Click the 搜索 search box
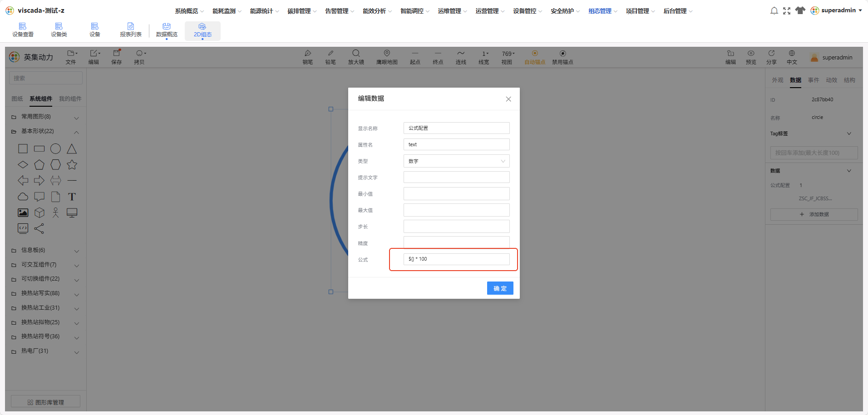The height and width of the screenshot is (415, 868). point(46,78)
